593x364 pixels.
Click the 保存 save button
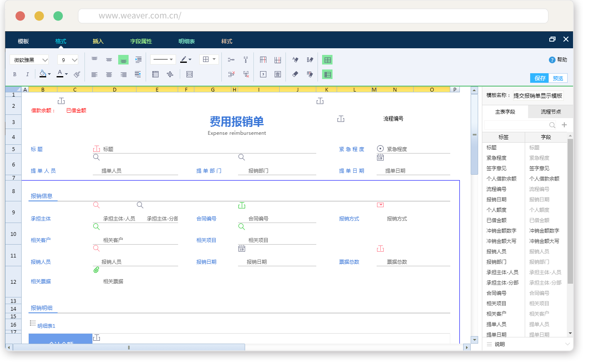pos(540,78)
